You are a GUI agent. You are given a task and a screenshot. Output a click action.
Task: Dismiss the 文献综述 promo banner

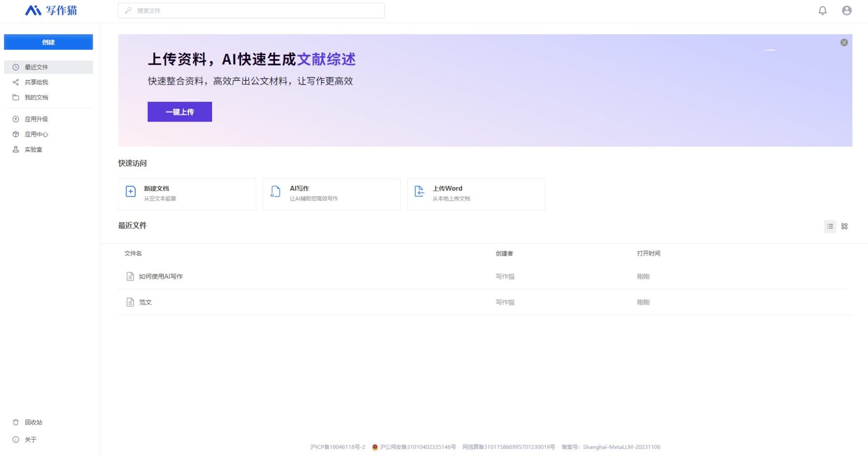point(844,42)
